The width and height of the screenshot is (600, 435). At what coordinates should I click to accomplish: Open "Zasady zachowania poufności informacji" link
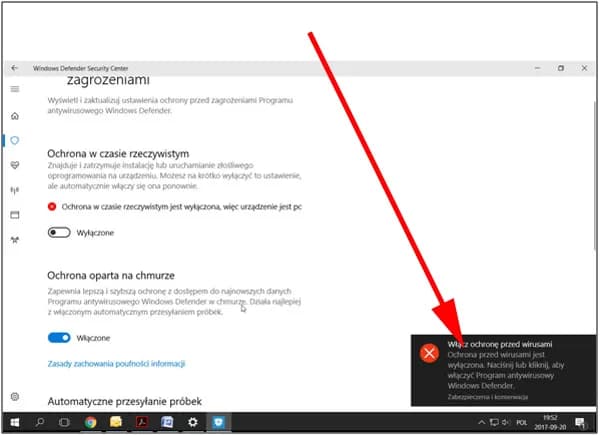coord(116,364)
